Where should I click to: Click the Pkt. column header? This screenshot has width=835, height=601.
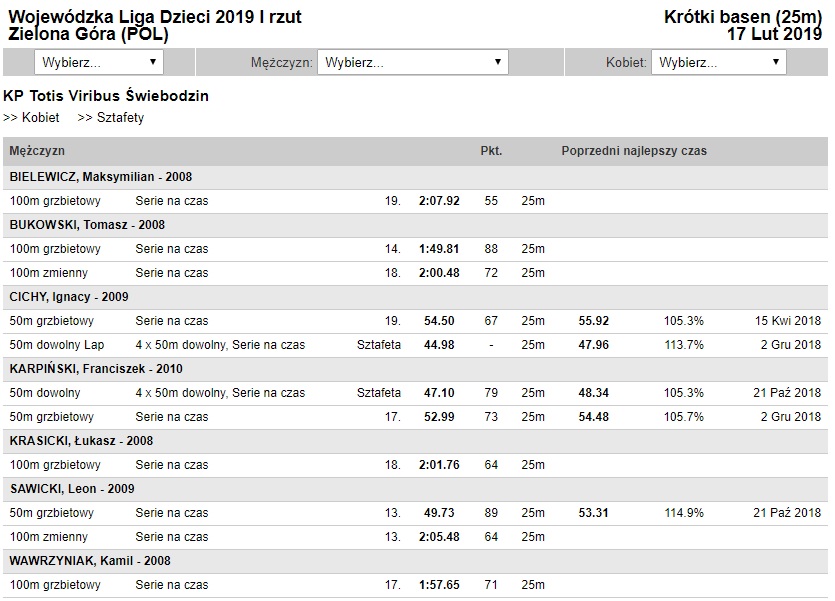coord(491,151)
